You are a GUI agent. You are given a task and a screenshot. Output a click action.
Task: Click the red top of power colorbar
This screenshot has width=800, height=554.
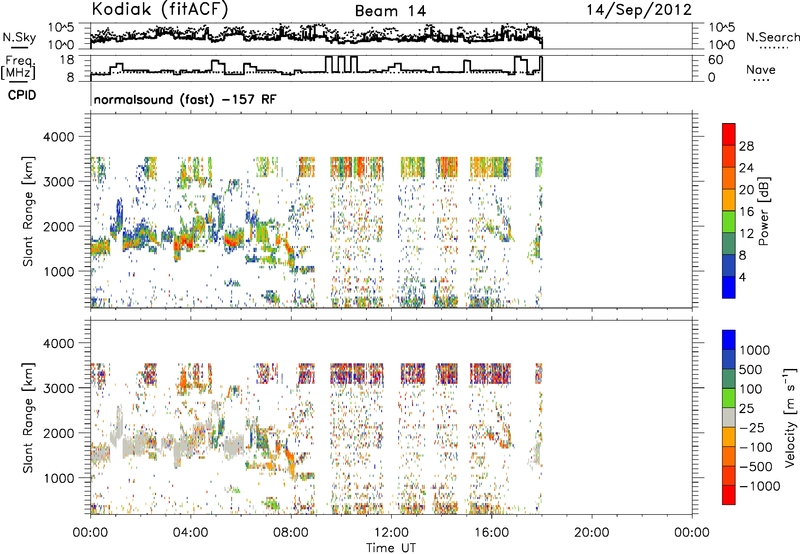[729, 132]
